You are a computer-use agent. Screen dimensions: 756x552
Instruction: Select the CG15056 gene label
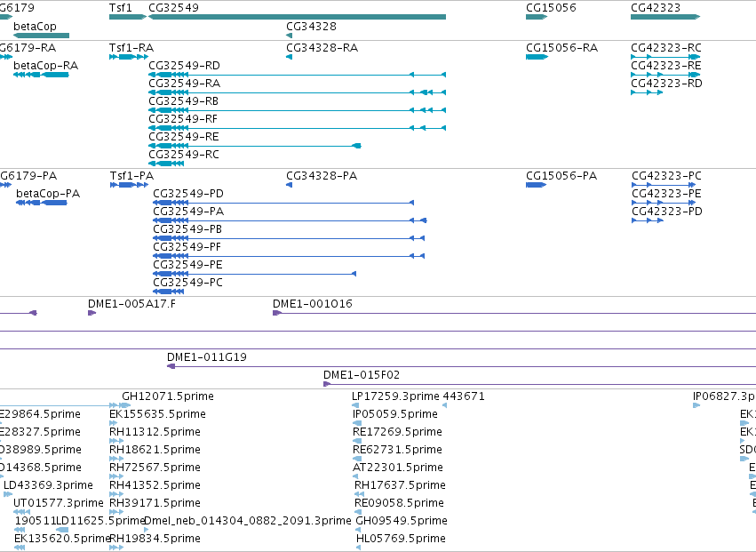point(551,8)
